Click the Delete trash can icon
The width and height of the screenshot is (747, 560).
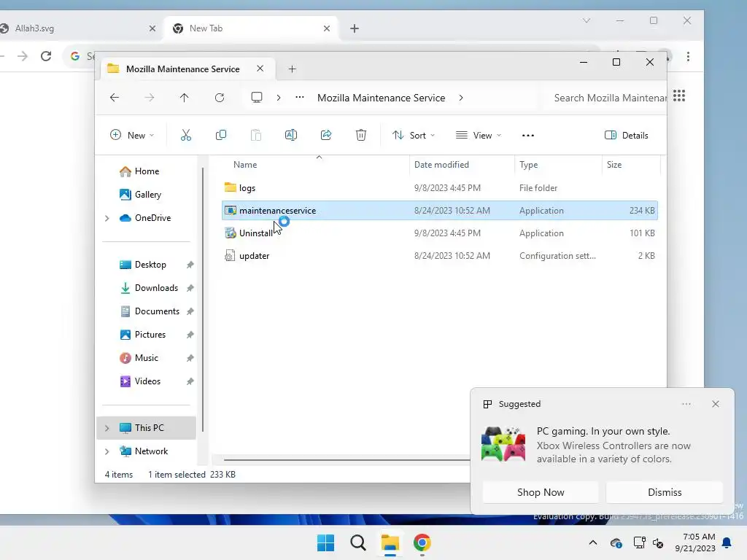(x=361, y=135)
